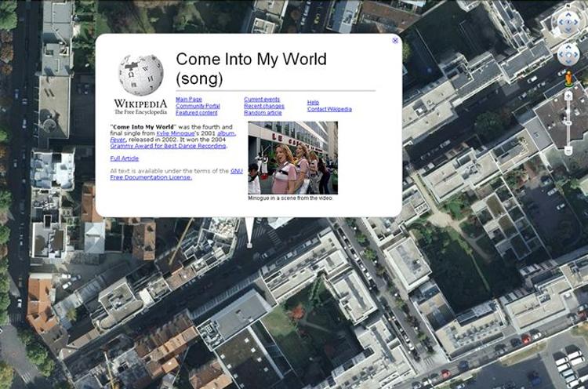This screenshot has width=588, height=389.
Task: Follow the Fever album link
Action: pos(118,140)
